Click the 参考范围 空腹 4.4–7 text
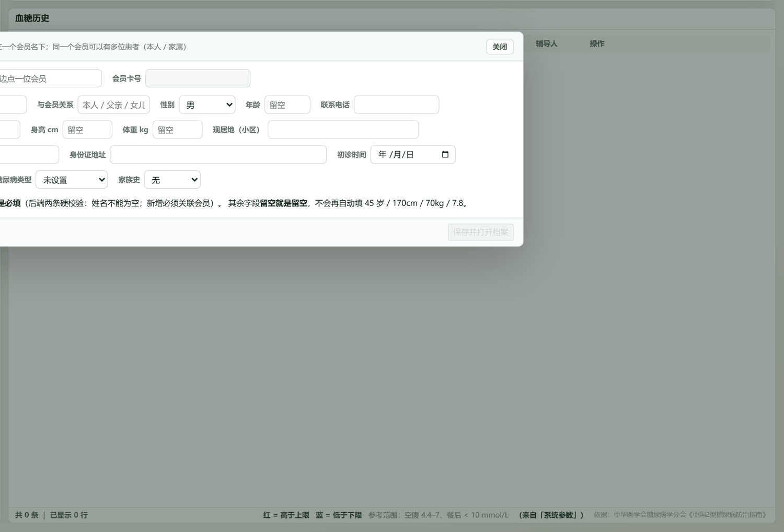Screen dimensions: 784x532 tap(439, 515)
